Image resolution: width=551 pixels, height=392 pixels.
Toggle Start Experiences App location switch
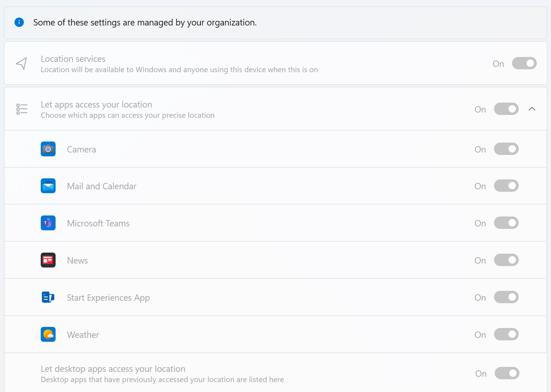[x=506, y=297]
